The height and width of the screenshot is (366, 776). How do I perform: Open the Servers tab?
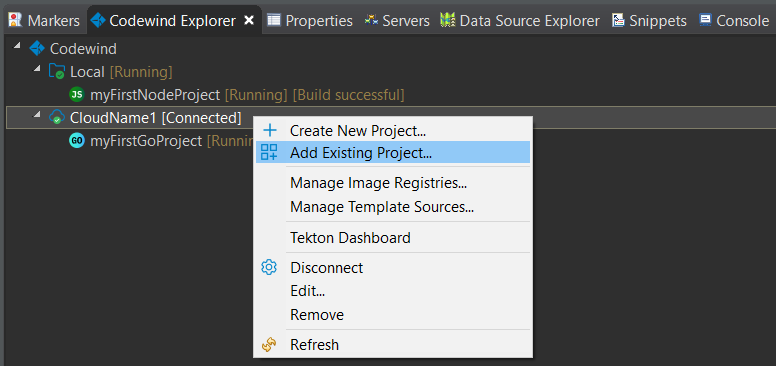[397, 21]
